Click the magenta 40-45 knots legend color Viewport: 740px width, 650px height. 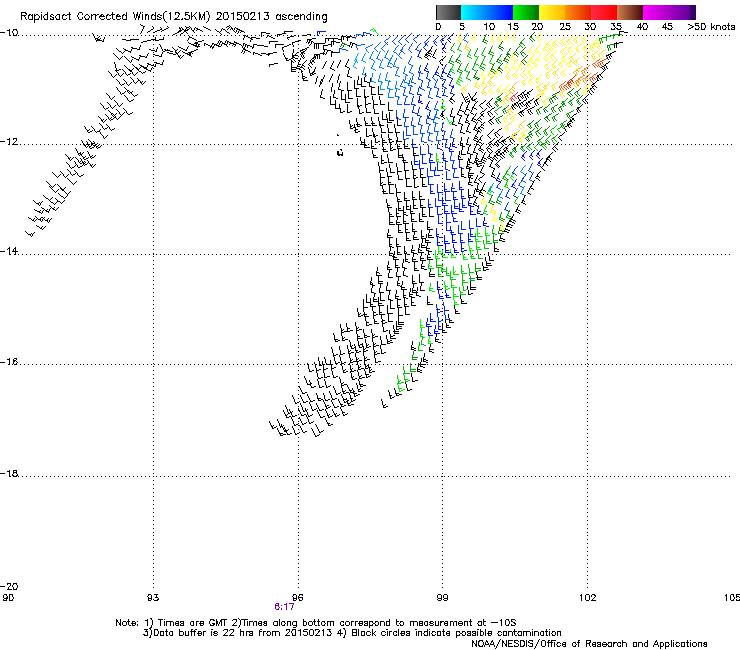656,12
